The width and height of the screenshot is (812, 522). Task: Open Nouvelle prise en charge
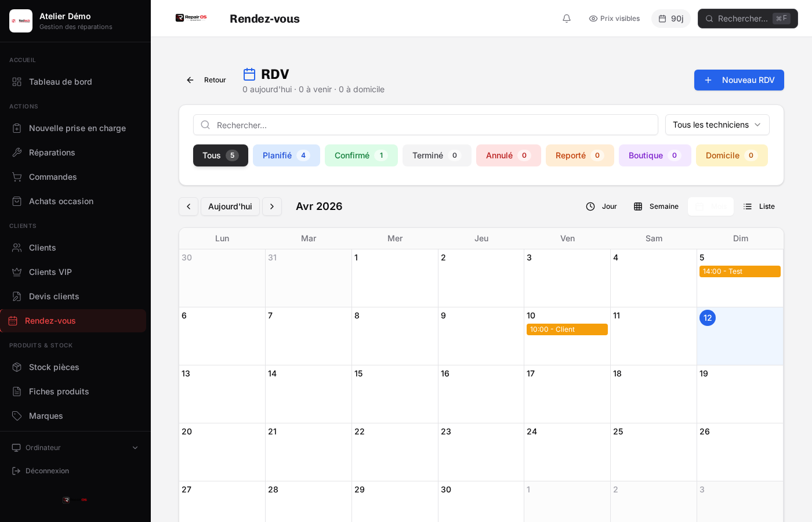(75, 128)
